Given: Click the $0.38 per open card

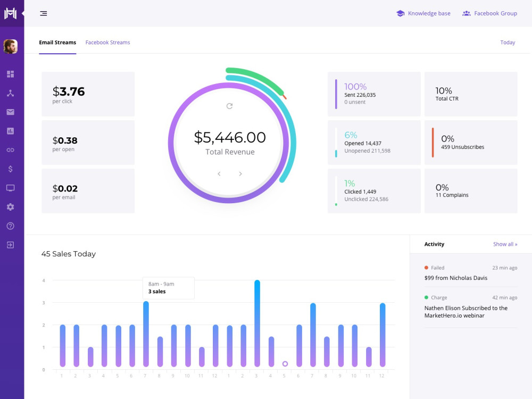Looking at the screenshot, I should tap(88, 143).
